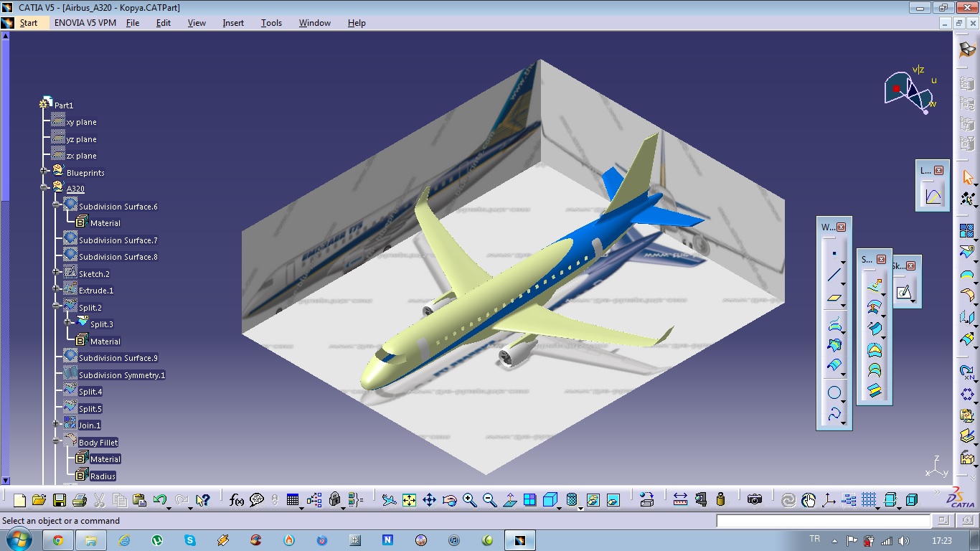Create a new document with the New icon
Viewport: 980px width, 551px height.
(19, 500)
